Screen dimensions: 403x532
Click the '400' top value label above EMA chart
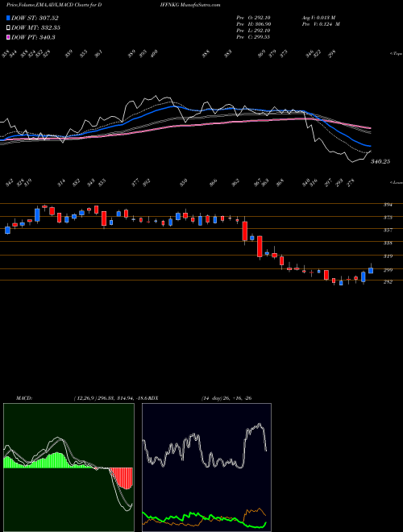click(x=154, y=54)
